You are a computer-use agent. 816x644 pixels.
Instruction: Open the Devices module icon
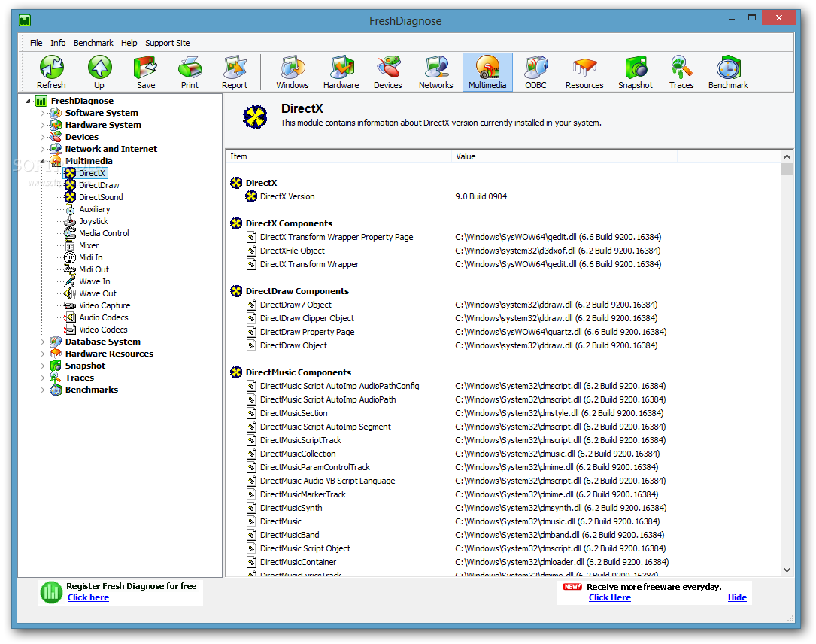[388, 72]
